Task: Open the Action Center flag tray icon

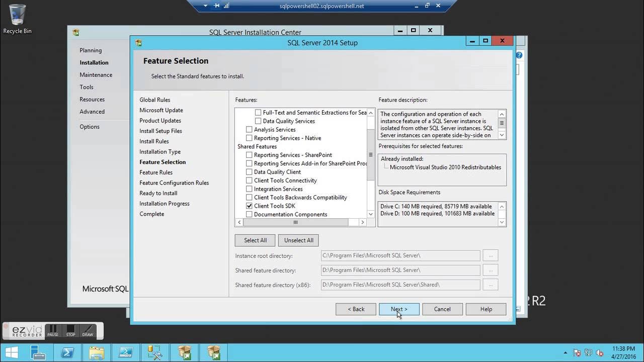Action: [x=577, y=353]
